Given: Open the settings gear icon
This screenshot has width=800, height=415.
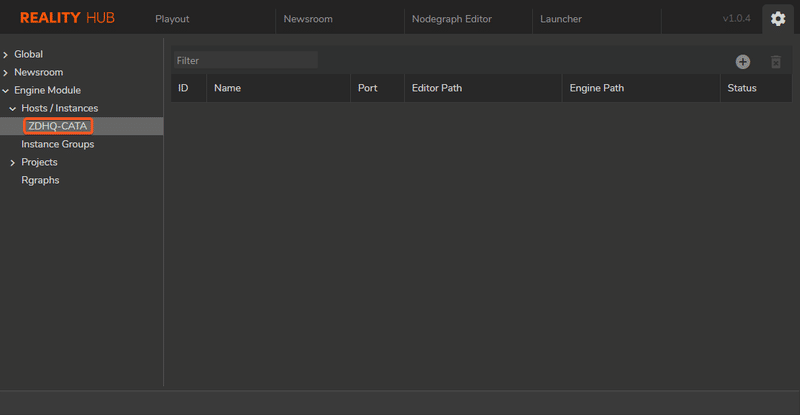Looking at the screenshot, I should pos(778,19).
